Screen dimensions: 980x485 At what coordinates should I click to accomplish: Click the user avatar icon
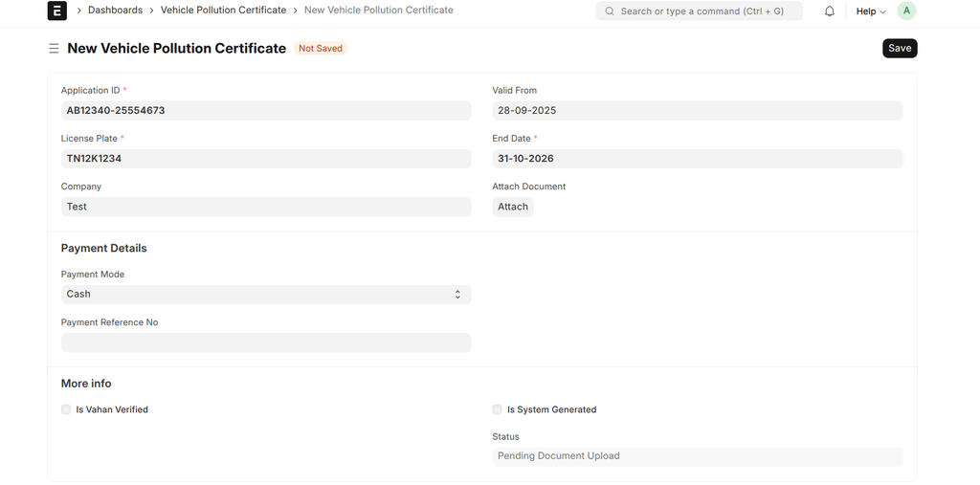coord(906,11)
